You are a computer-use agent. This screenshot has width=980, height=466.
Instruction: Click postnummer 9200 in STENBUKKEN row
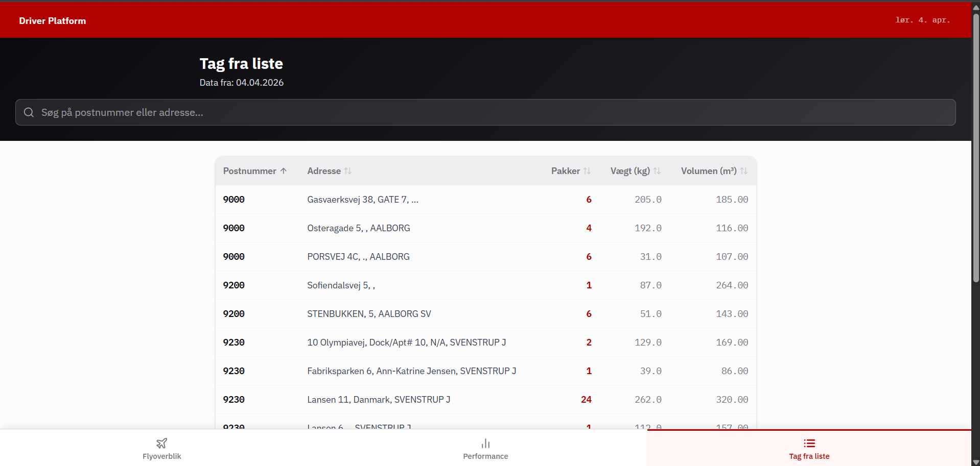pos(234,314)
